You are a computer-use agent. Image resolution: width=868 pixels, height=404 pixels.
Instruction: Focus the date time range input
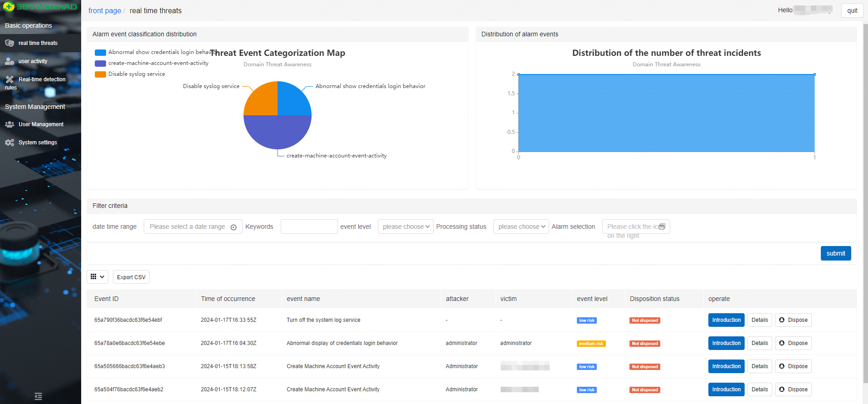pyautogui.click(x=193, y=227)
